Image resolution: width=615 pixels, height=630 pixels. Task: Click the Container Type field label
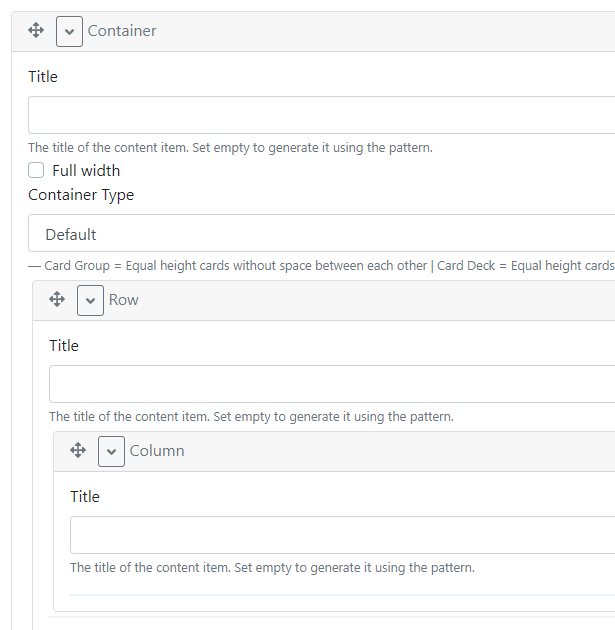[x=81, y=195]
